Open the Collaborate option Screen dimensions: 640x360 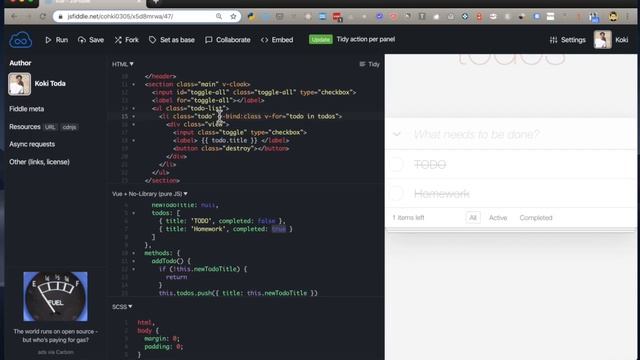228,40
